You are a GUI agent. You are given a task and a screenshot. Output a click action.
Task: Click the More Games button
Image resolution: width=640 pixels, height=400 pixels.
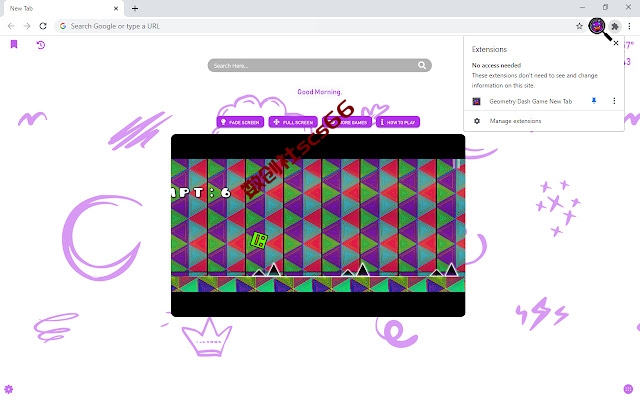[347, 122]
